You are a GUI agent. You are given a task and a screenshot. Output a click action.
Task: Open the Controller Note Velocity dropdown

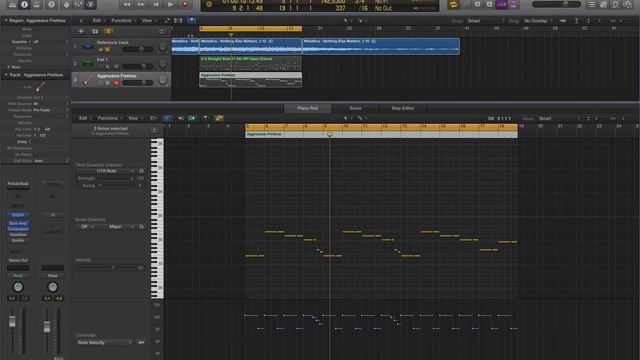pyautogui.click(x=104, y=342)
